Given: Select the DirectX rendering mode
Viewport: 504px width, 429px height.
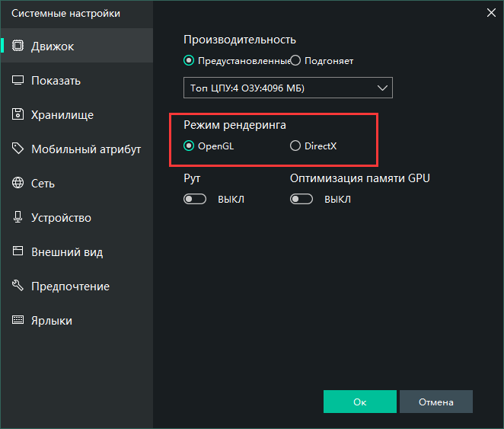Looking at the screenshot, I should coord(295,146).
